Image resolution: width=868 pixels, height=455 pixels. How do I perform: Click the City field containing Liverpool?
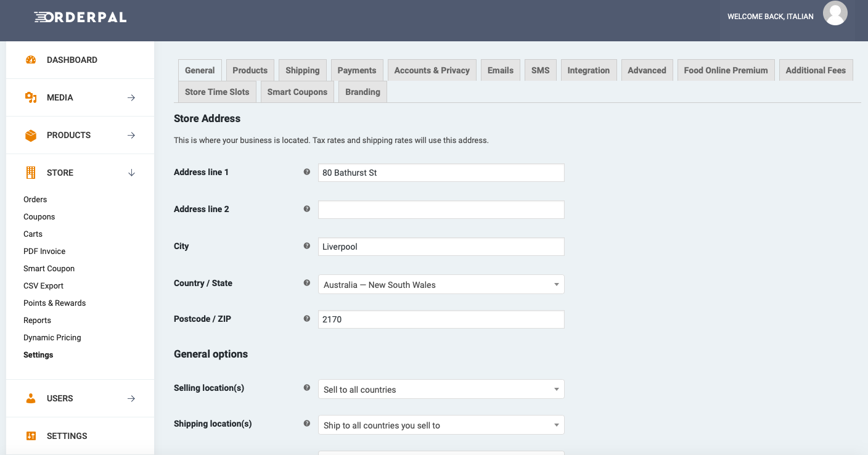441,247
